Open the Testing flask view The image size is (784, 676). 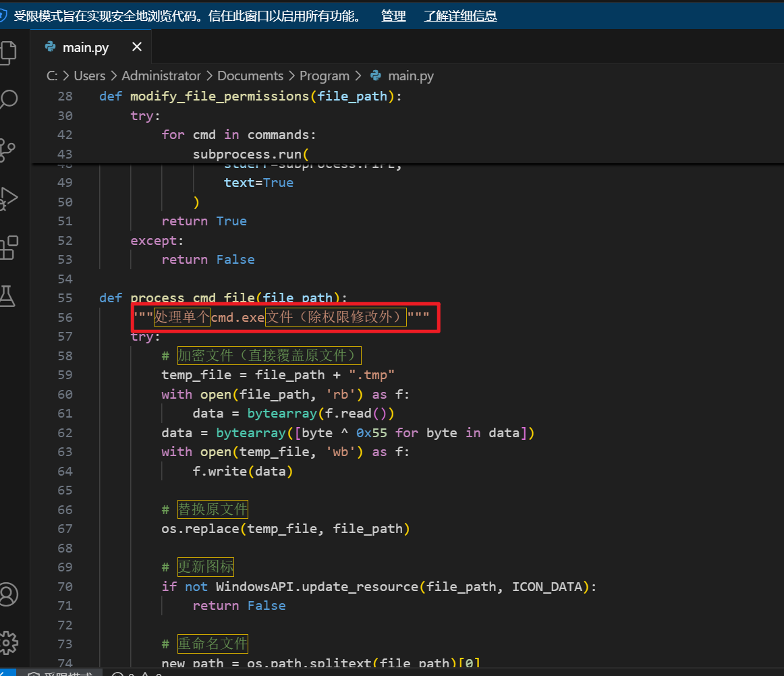pyautogui.click(x=7, y=296)
